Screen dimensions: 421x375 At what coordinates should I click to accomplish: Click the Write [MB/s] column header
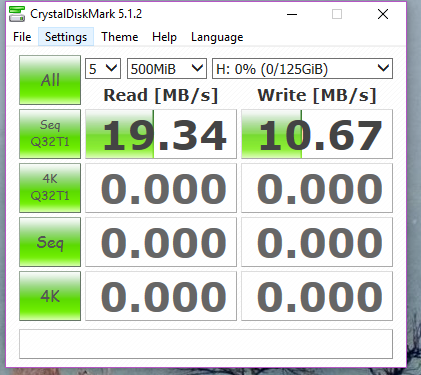point(317,95)
